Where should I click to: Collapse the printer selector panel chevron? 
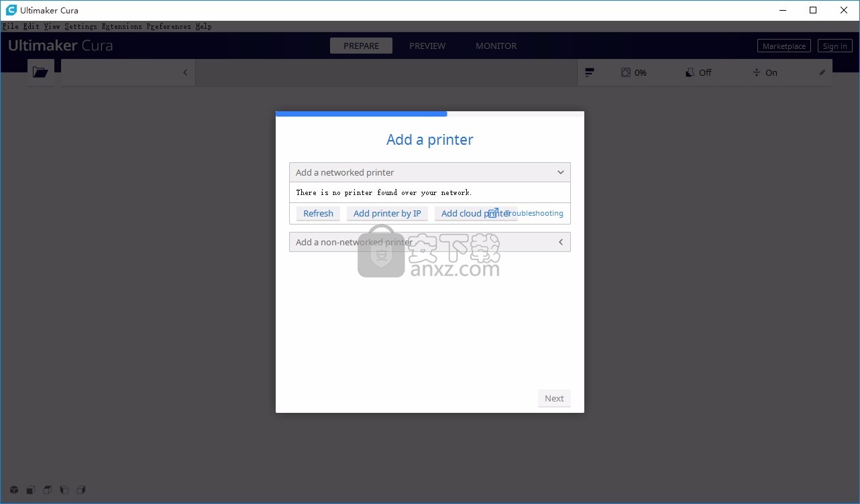tap(185, 72)
